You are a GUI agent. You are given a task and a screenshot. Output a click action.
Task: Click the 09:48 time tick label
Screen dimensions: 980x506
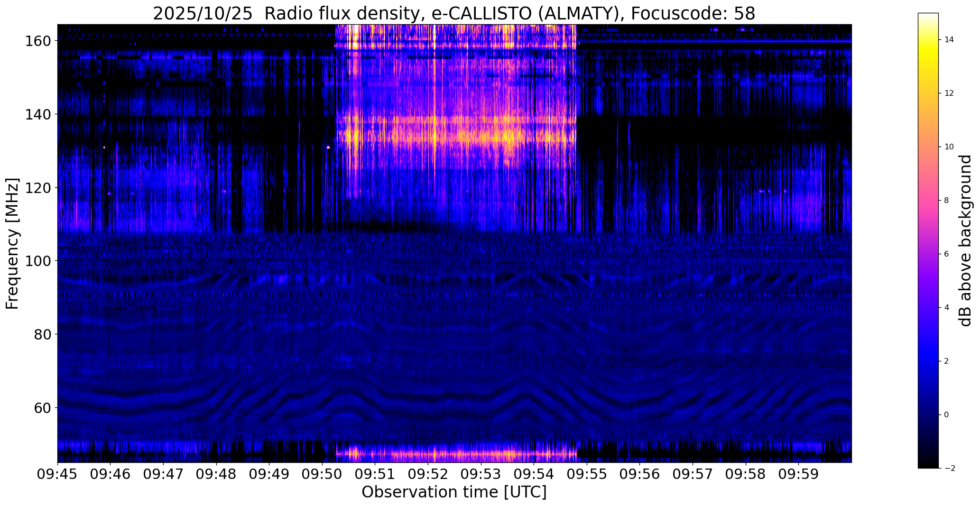click(x=217, y=474)
